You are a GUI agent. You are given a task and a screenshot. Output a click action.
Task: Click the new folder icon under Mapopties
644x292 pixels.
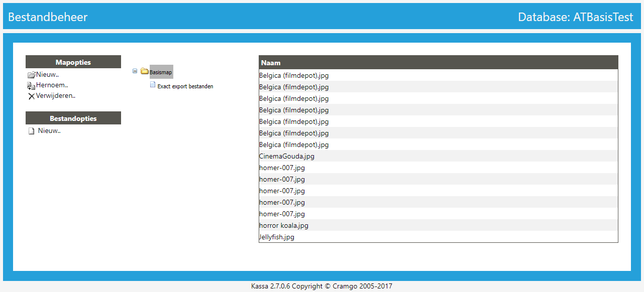32,75
